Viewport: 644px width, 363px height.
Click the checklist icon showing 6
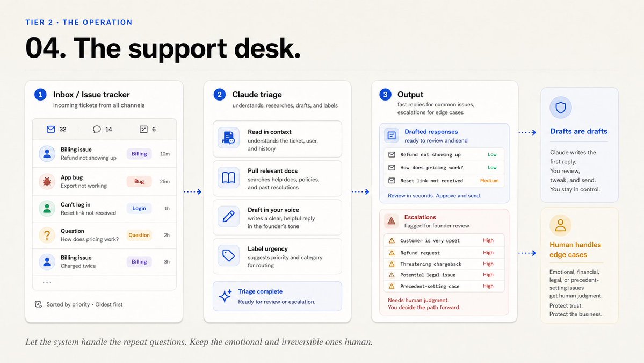(x=143, y=129)
